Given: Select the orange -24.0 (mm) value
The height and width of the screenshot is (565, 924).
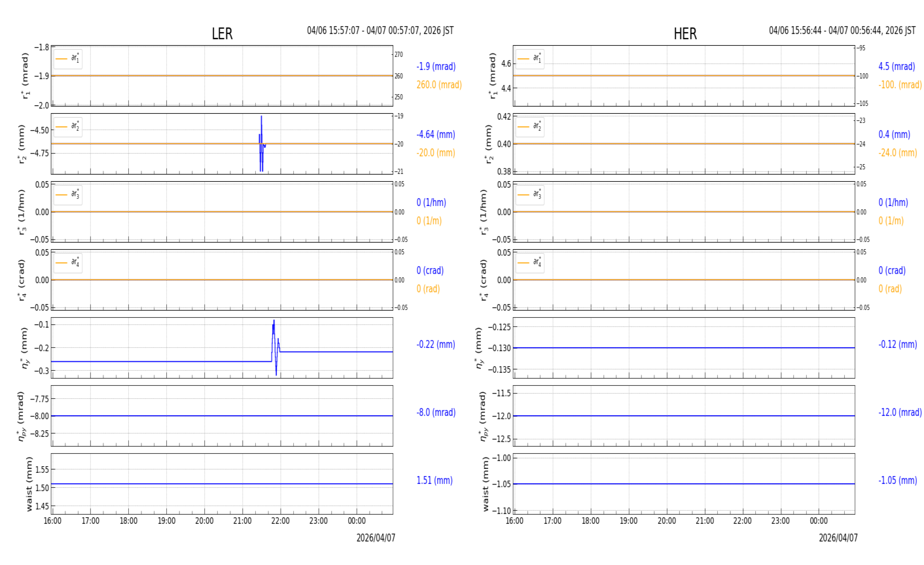Looking at the screenshot, I should pyautogui.click(x=898, y=153).
